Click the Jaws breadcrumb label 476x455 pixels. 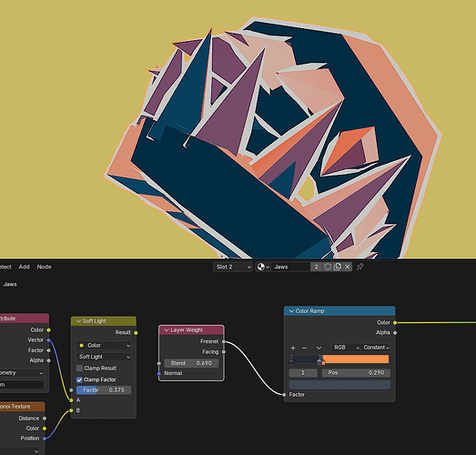point(10,285)
